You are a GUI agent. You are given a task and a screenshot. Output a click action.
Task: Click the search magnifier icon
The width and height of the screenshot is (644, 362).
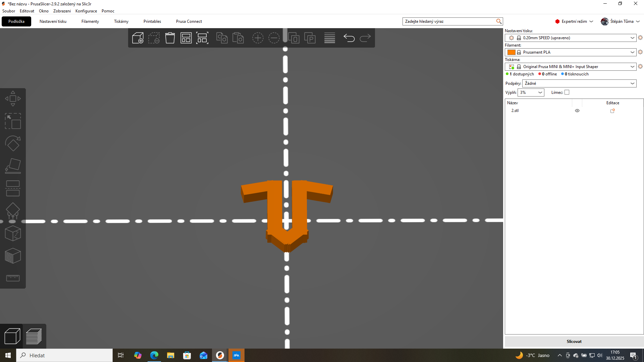(499, 21)
